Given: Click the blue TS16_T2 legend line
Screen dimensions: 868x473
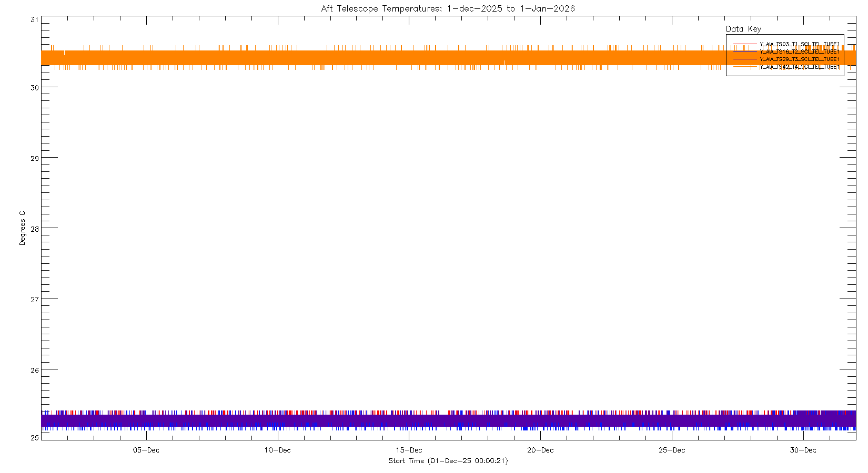Looking at the screenshot, I should point(745,52).
